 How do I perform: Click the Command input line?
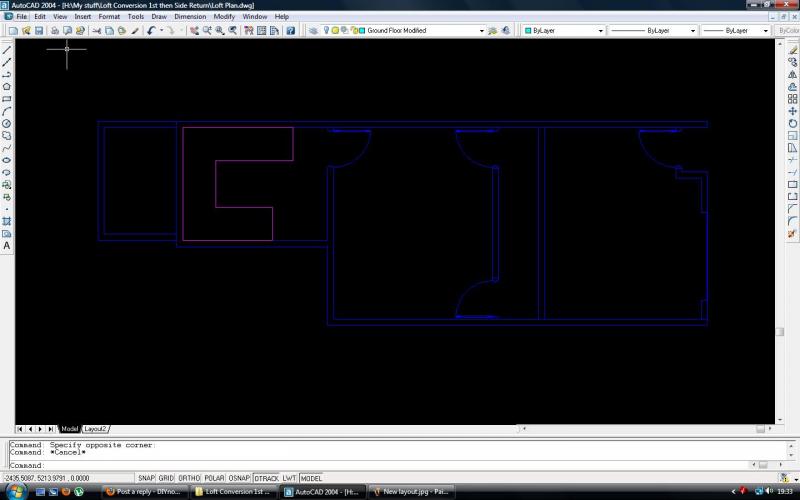(390, 465)
